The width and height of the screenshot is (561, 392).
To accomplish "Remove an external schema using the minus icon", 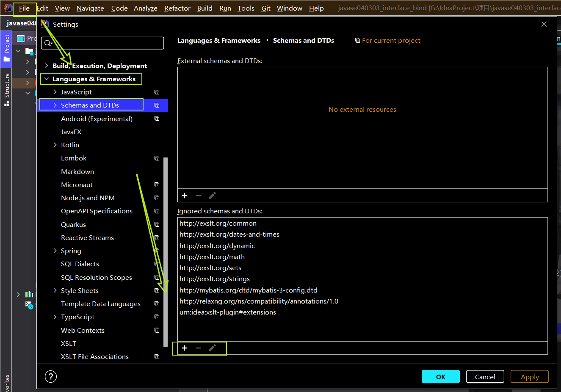I will pos(199,195).
